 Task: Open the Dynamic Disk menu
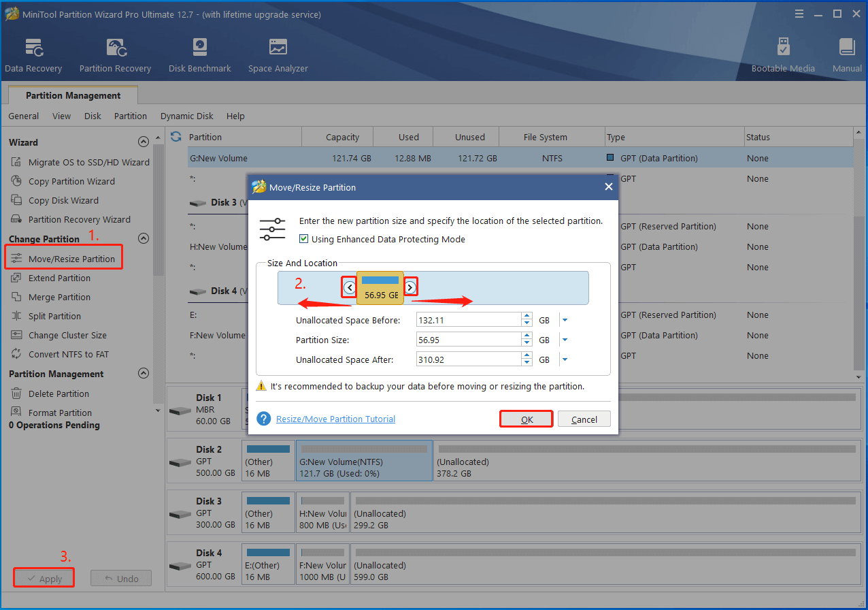[x=186, y=116]
